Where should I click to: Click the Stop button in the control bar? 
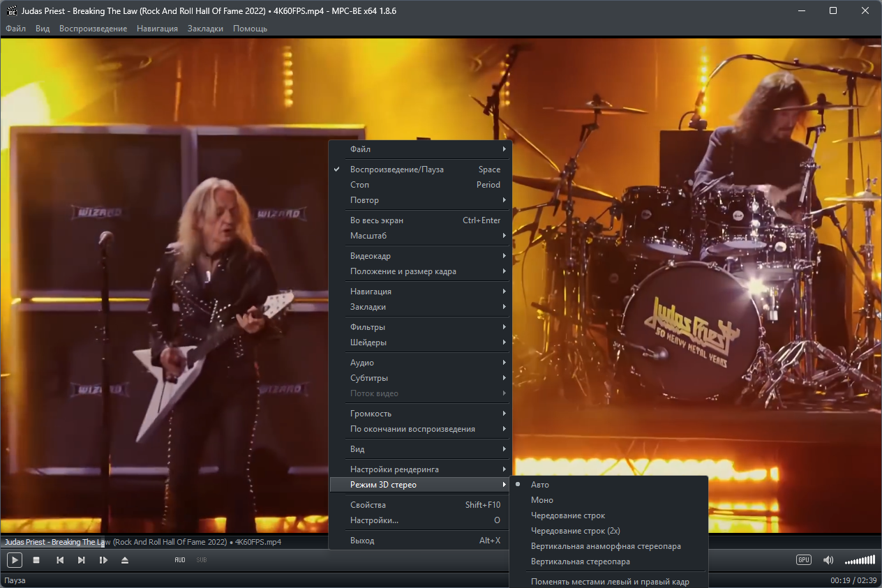(x=36, y=560)
